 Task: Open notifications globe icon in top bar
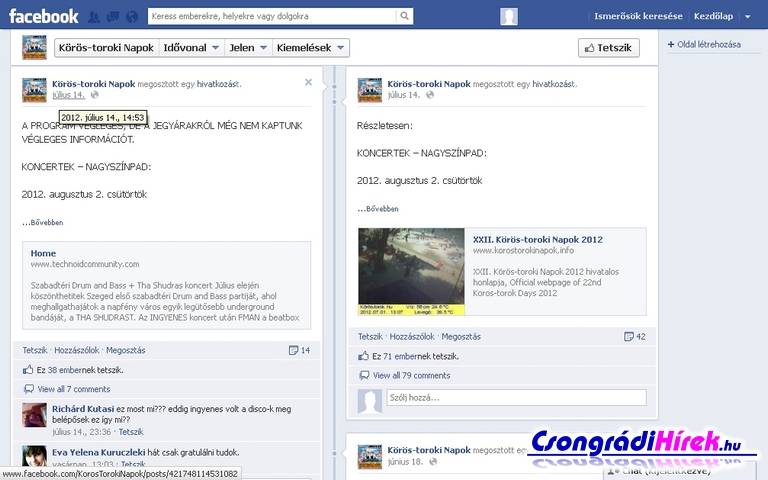click(x=132, y=17)
